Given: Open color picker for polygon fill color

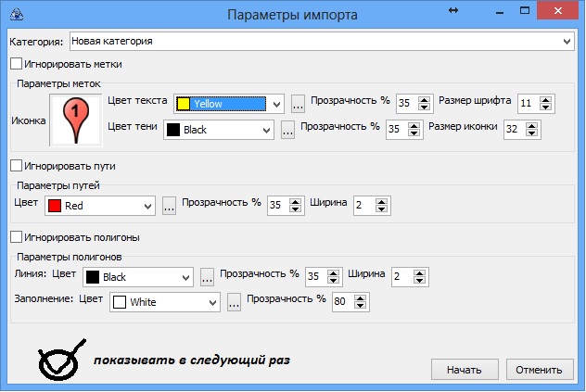Looking at the screenshot, I should 234,301.
